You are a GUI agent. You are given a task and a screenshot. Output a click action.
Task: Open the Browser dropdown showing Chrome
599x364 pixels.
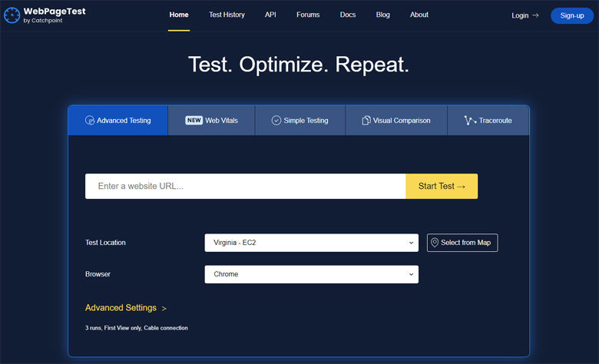[311, 274]
